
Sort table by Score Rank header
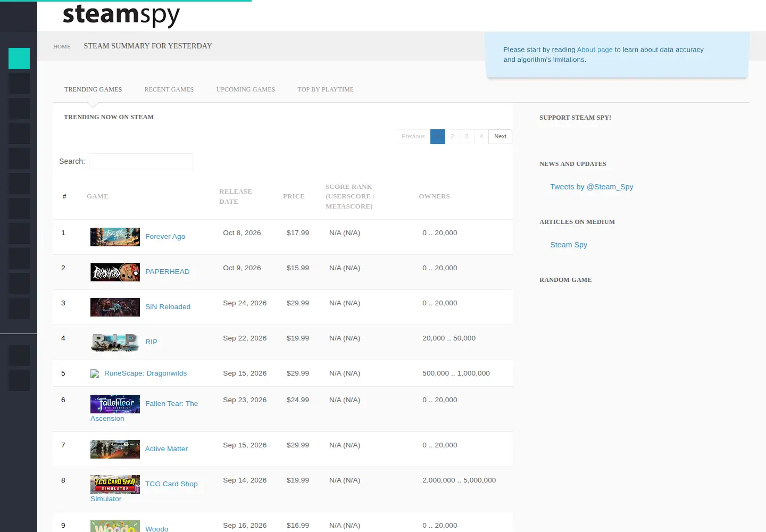pyautogui.click(x=350, y=196)
